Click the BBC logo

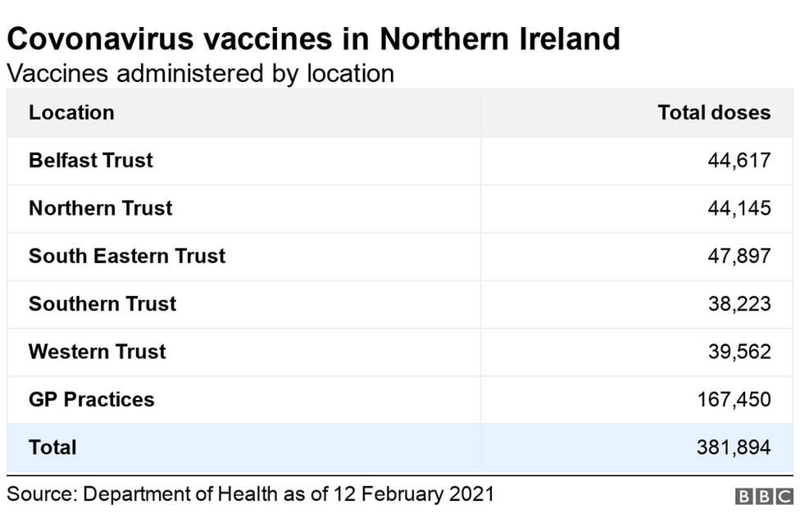(x=764, y=496)
